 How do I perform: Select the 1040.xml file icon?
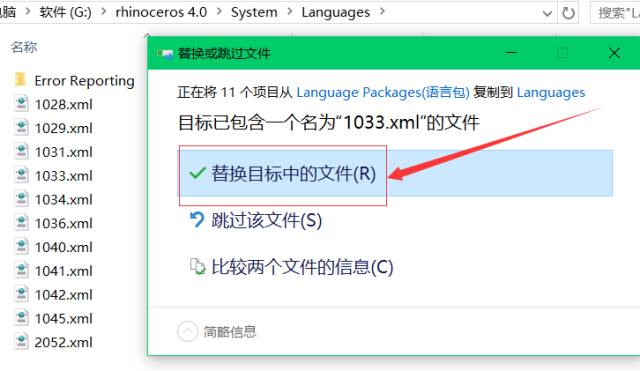[x=21, y=247]
